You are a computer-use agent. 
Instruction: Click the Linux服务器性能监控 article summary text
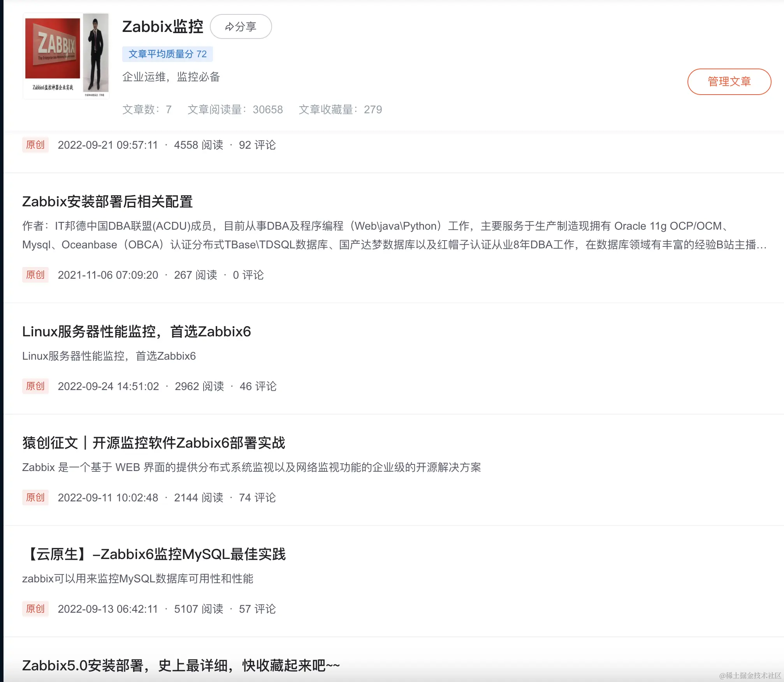[109, 356]
